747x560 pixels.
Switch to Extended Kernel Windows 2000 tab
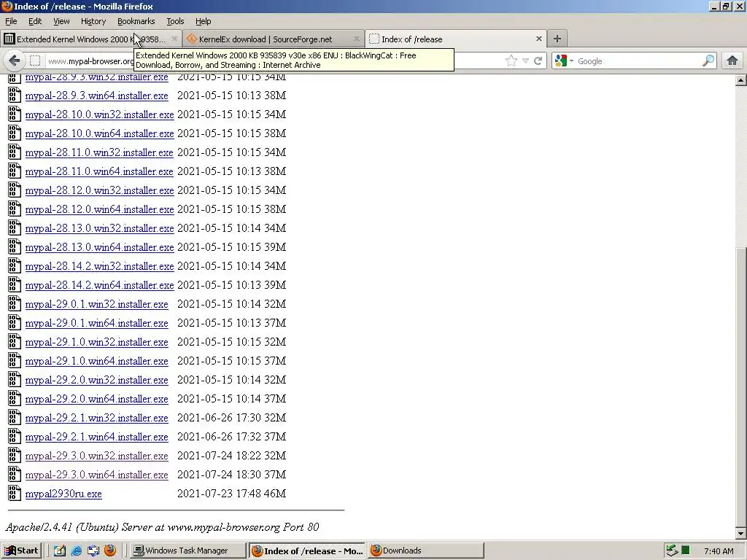(91, 39)
